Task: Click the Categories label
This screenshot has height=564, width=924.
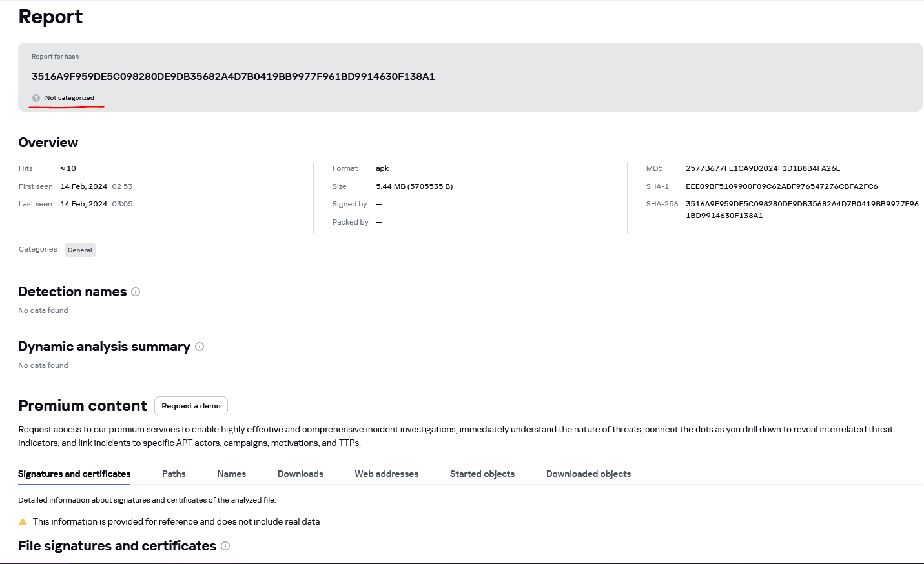Action: [38, 249]
